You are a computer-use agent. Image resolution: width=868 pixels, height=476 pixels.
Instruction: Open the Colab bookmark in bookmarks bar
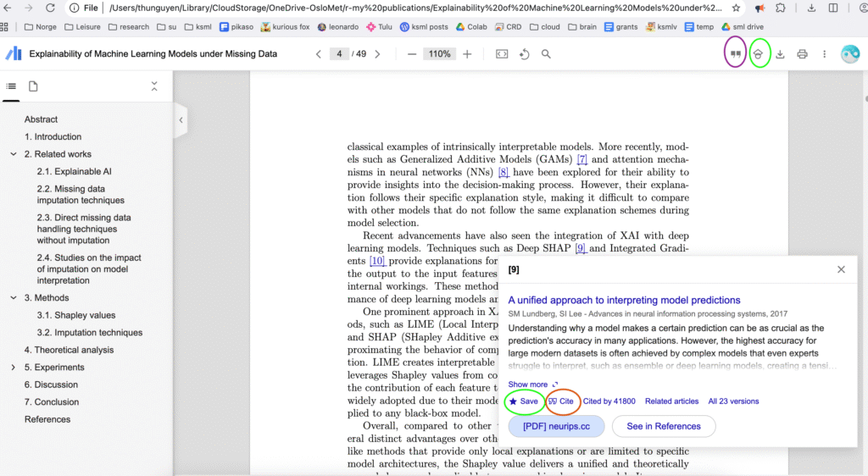click(470, 27)
